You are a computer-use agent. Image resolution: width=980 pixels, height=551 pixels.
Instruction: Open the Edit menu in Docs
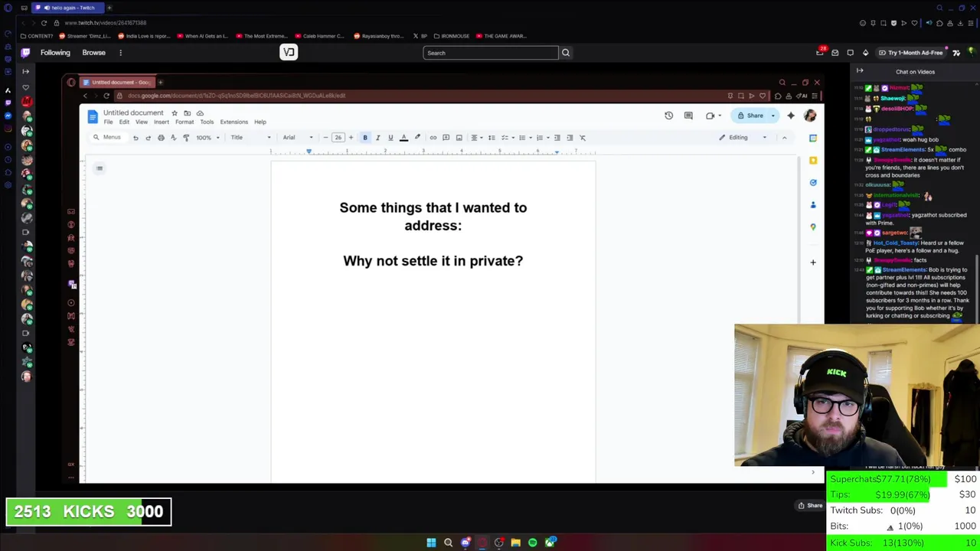(124, 122)
